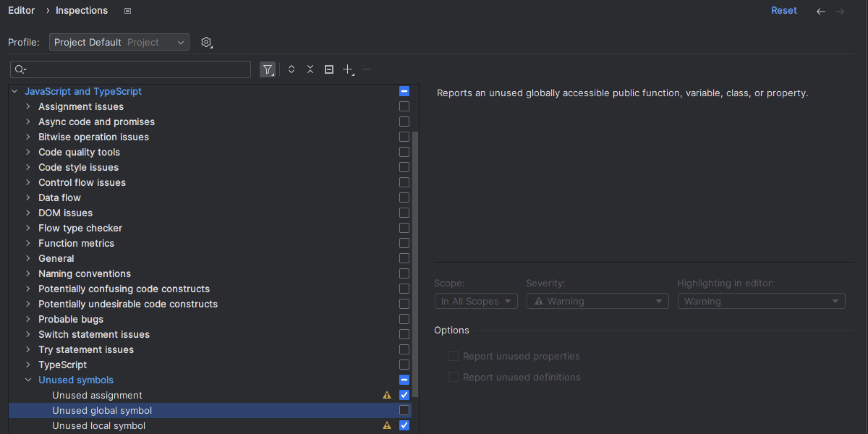
Task: Collapse the Unused symbols group
Action: point(28,380)
